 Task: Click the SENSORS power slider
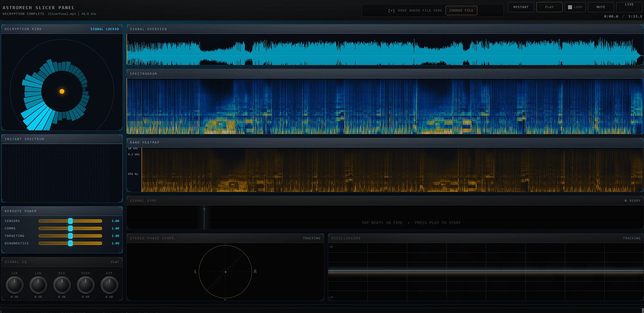70,221
